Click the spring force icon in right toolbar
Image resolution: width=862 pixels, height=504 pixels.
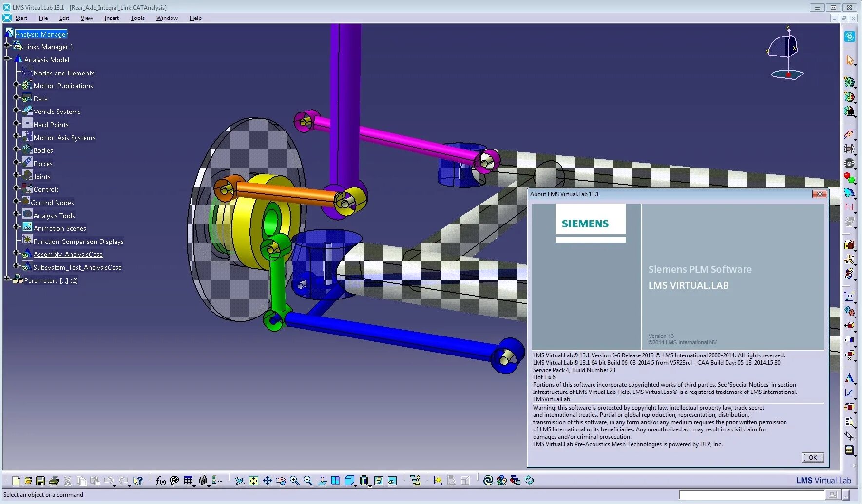point(849,134)
